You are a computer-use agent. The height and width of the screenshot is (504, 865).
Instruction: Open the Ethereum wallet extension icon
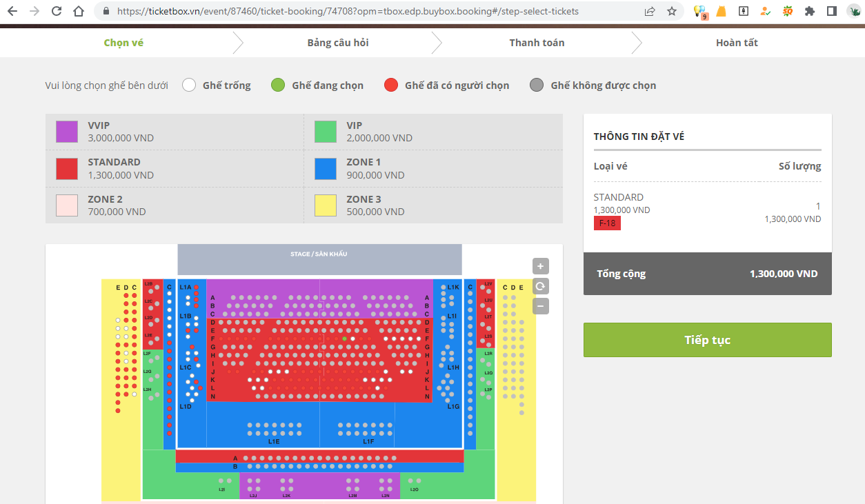tap(743, 11)
